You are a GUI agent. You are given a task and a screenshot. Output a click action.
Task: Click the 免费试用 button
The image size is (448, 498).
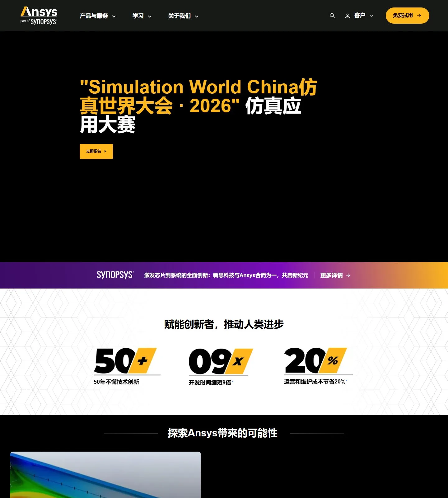click(x=407, y=16)
